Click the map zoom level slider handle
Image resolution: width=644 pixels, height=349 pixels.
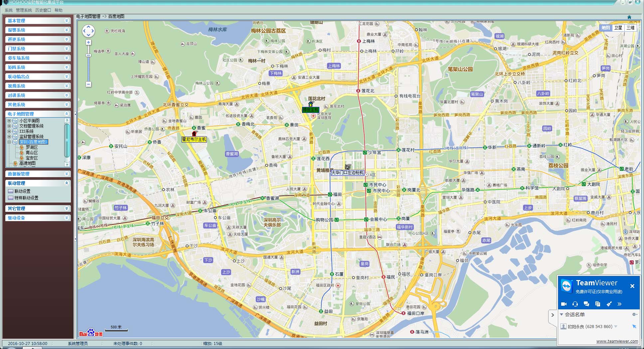click(88, 55)
